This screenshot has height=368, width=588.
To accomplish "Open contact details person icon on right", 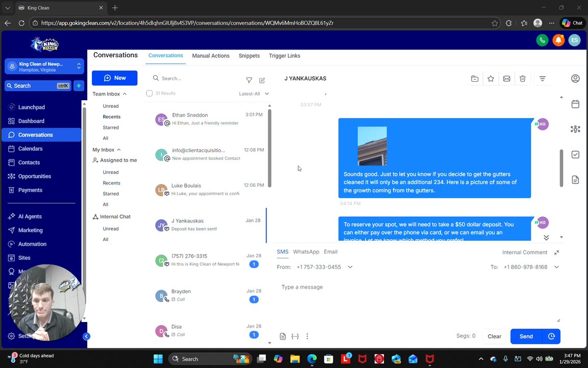I will [575, 79].
